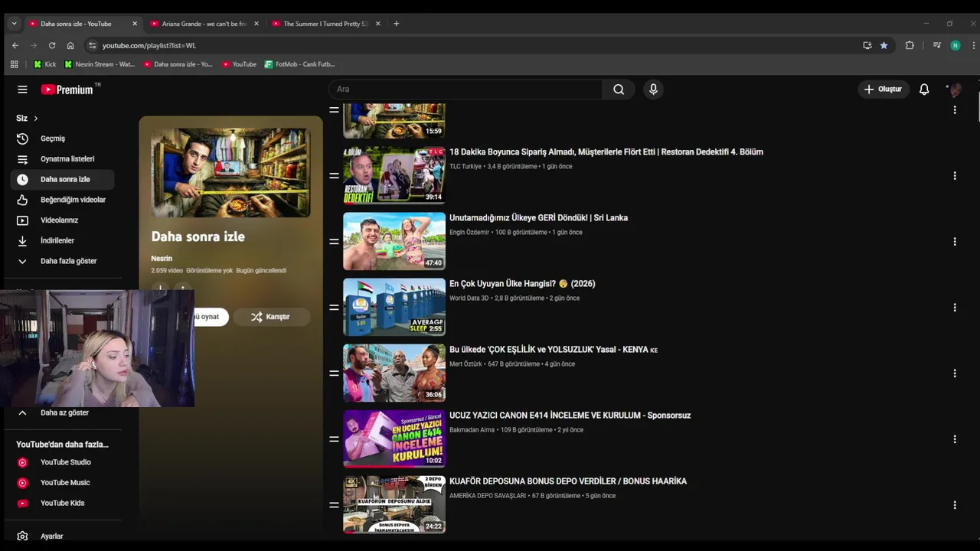
Task: Open YouTube Music link
Action: [x=63, y=483]
